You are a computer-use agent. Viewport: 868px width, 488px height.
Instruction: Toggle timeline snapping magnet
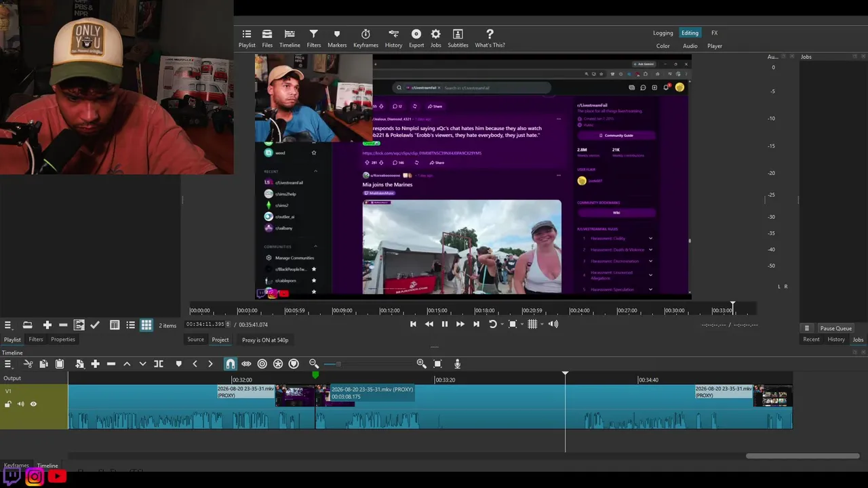[x=231, y=364]
